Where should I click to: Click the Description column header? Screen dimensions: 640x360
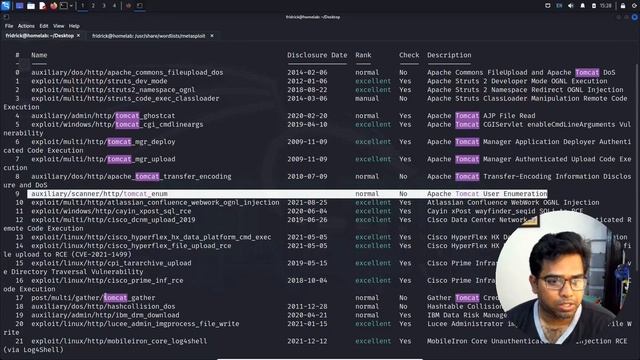pos(449,55)
